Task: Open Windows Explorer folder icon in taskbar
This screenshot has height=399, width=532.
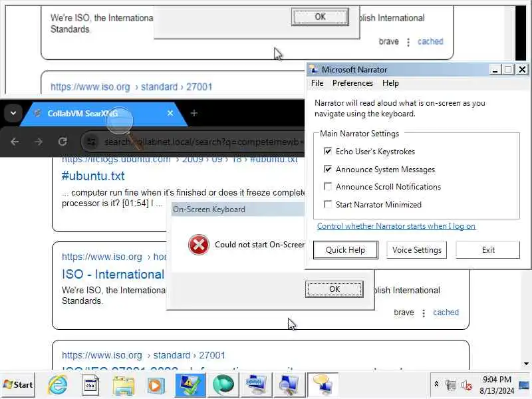Action: (x=124, y=385)
